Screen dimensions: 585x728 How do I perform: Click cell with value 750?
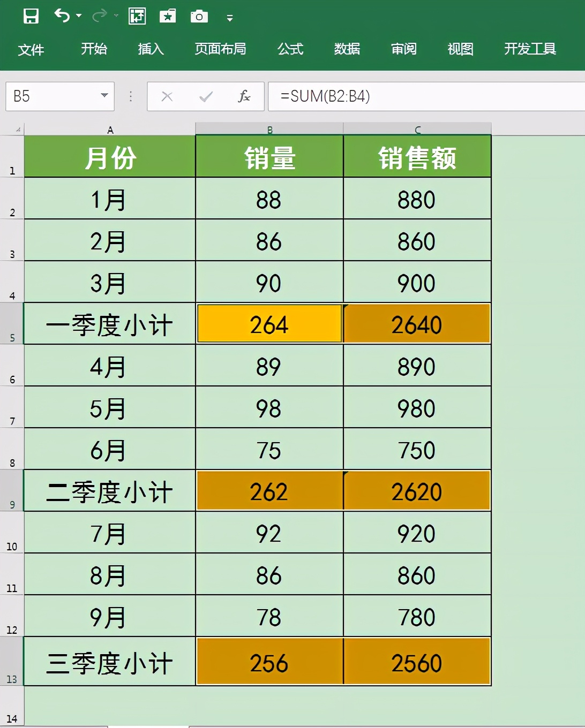[x=417, y=449]
